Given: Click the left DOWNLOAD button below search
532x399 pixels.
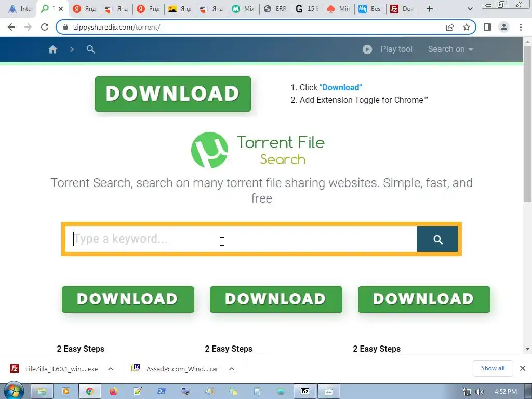Looking at the screenshot, I should (128, 299).
